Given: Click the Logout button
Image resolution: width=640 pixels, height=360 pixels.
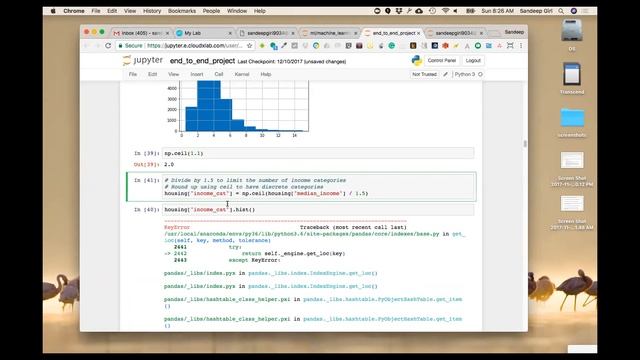Looking at the screenshot, I should [x=473, y=60].
